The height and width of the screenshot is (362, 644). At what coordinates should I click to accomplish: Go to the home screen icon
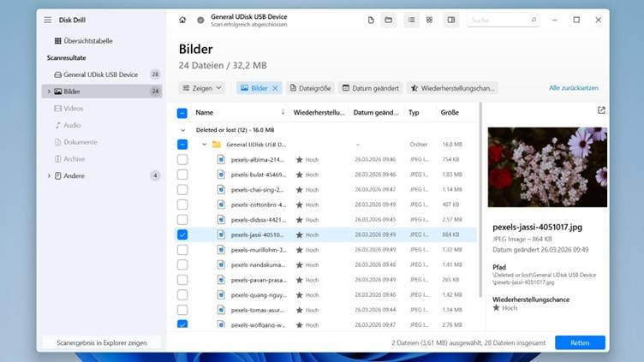tap(182, 20)
